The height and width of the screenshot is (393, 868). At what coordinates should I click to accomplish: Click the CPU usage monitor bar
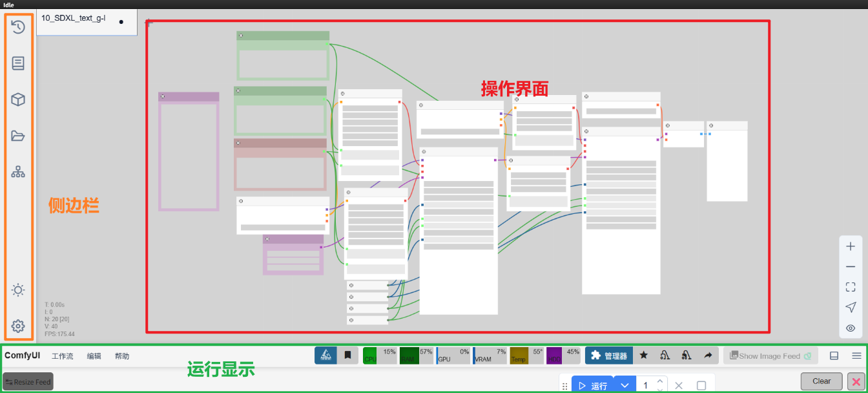tap(380, 356)
